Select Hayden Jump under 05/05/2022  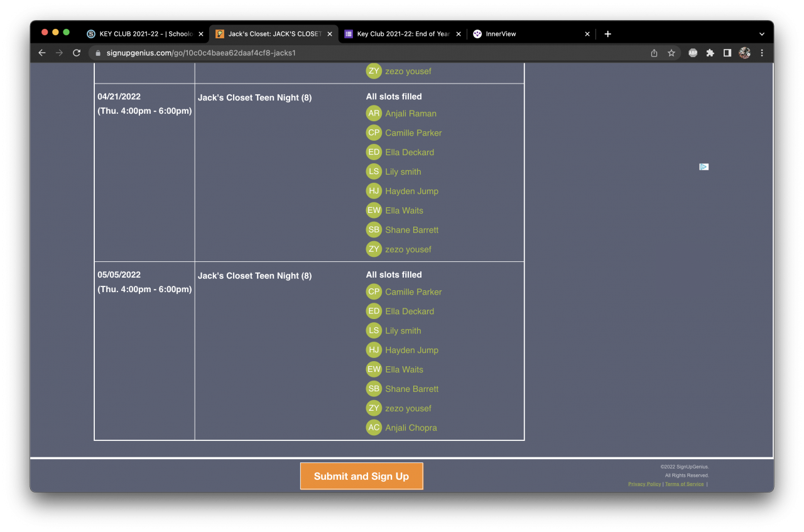(x=411, y=350)
